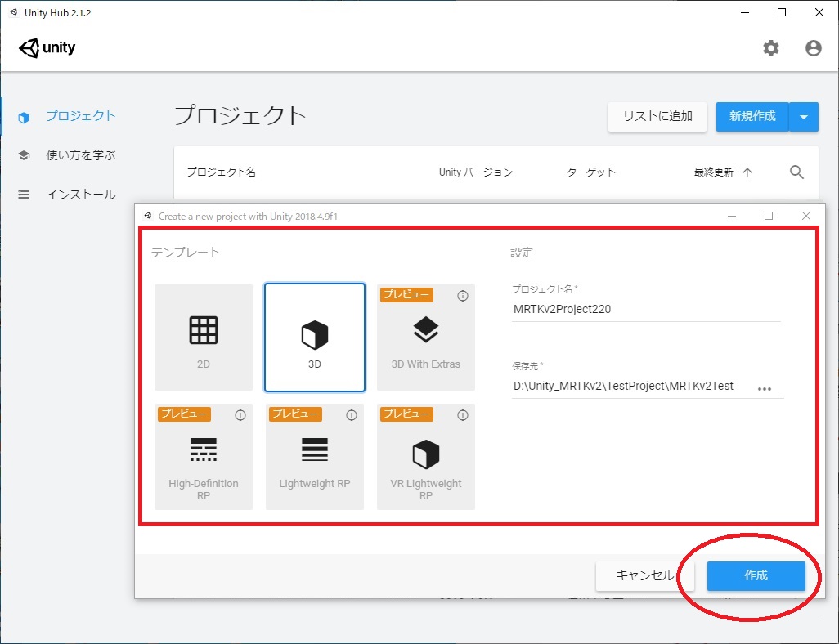The height and width of the screenshot is (644, 839).
Task: Go to the インストール sidebar section
Action: [x=81, y=195]
